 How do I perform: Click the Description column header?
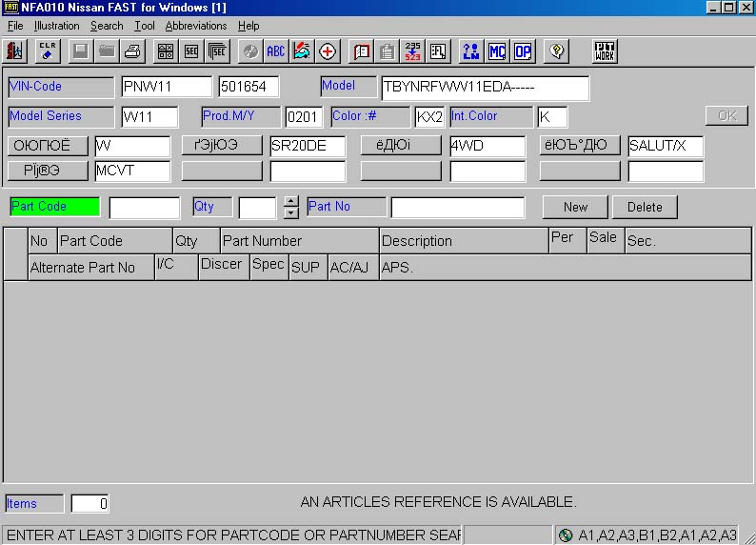[x=464, y=241]
